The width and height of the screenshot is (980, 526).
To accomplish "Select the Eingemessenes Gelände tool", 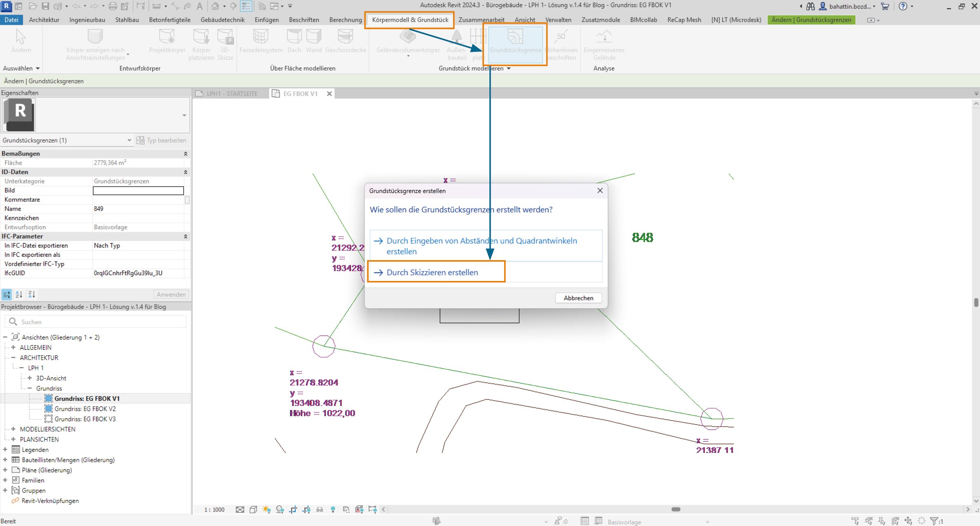I will (x=604, y=45).
